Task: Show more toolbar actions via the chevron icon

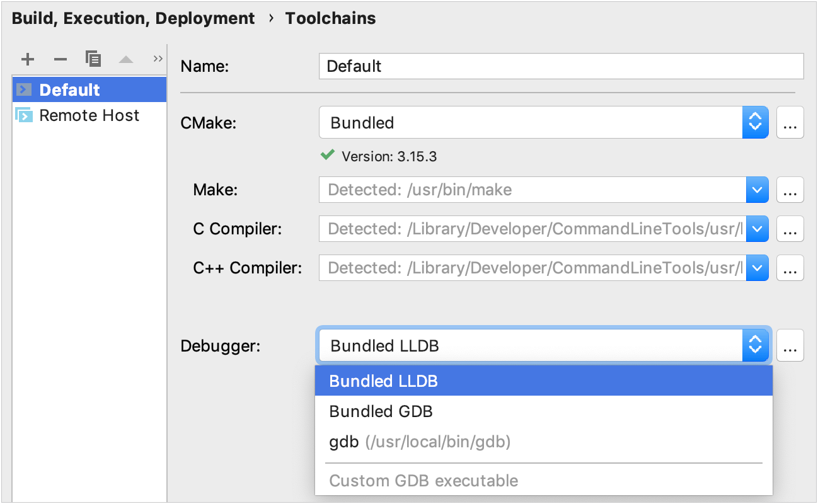Action: (x=158, y=58)
